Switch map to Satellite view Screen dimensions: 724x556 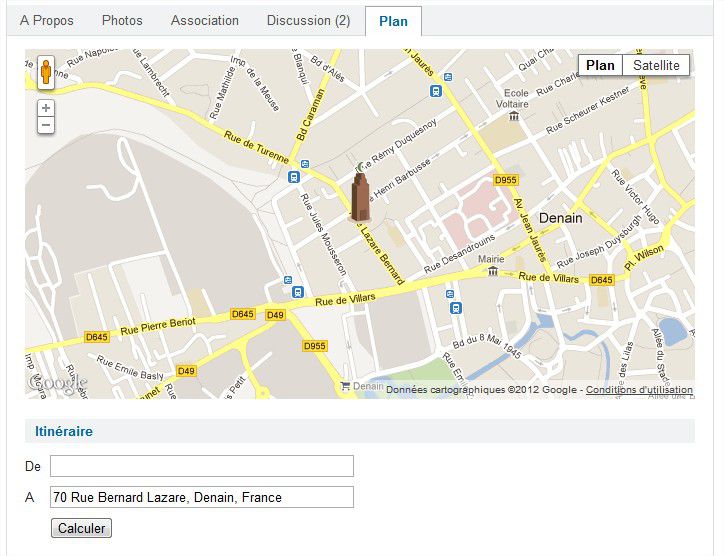[656, 65]
